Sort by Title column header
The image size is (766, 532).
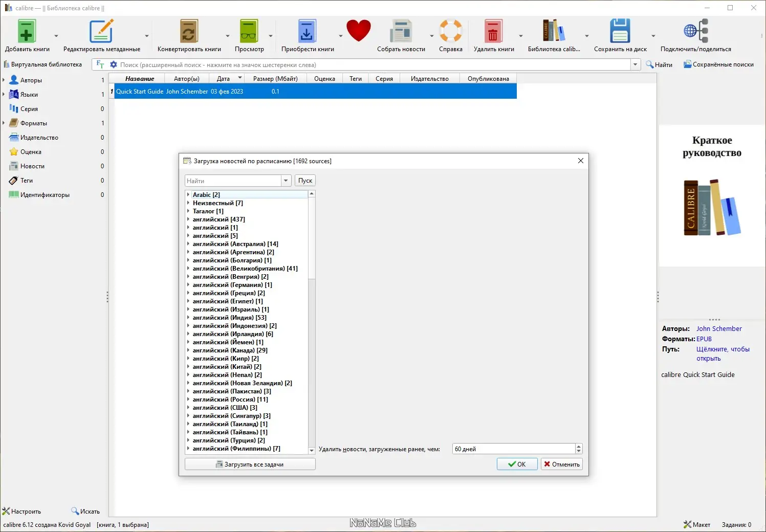pyautogui.click(x=140, y=78)
